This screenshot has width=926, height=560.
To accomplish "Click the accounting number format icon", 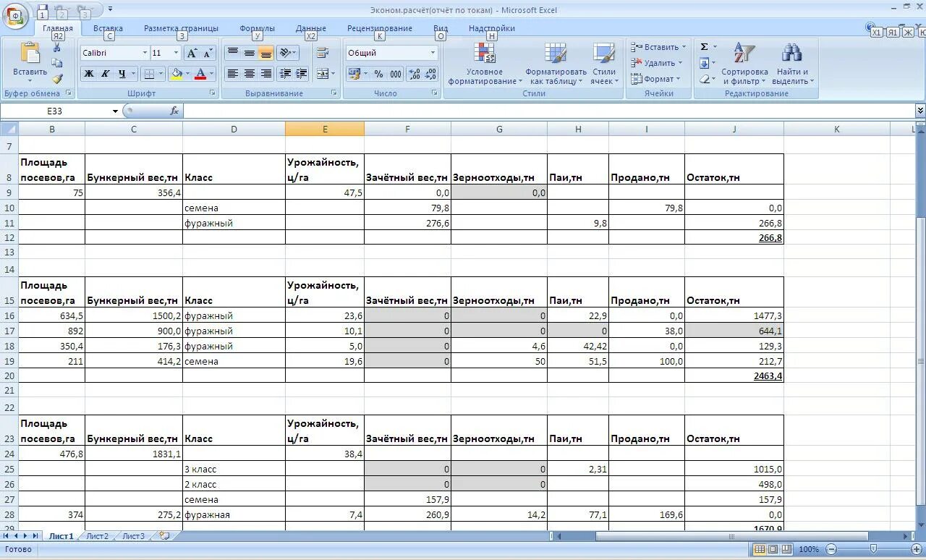I will tap(354, 74).
